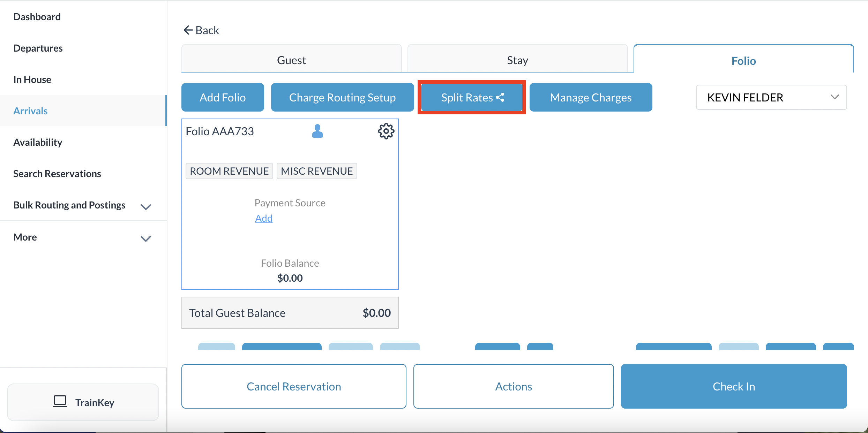Expand Bulk Routing and Postings menu
868x433 pixels.
pos(145,206)
